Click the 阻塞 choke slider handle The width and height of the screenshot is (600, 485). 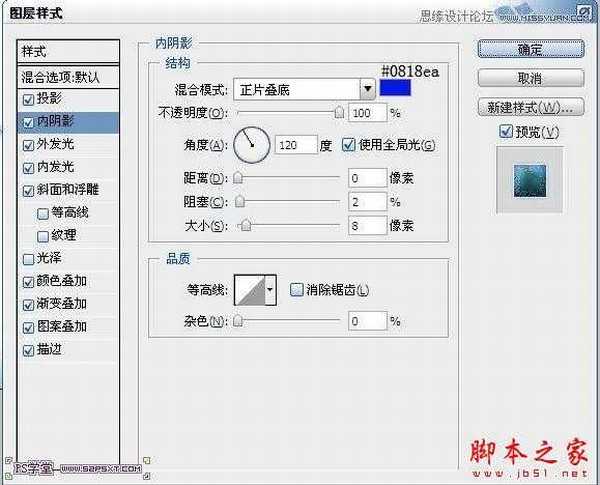point(240,201)
